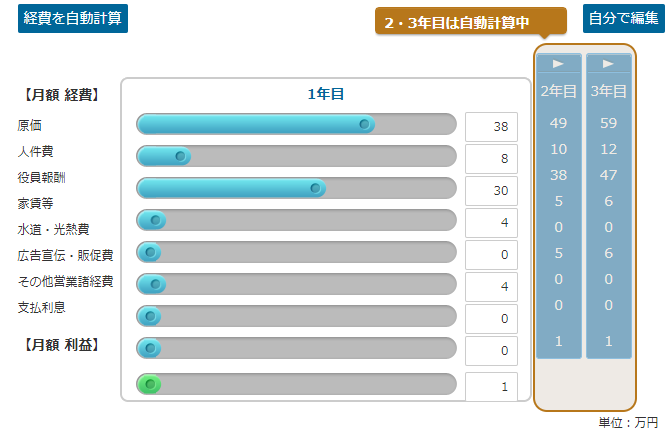Click the 広告宣伝・販促費 slider handle
Viewport: 671px width, 431px height.
coord(155,284)
